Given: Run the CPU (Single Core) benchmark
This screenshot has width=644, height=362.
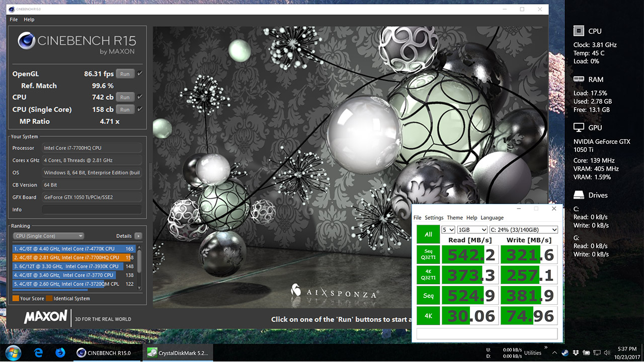Looking at the screenshot, I should tap(125, 109).
